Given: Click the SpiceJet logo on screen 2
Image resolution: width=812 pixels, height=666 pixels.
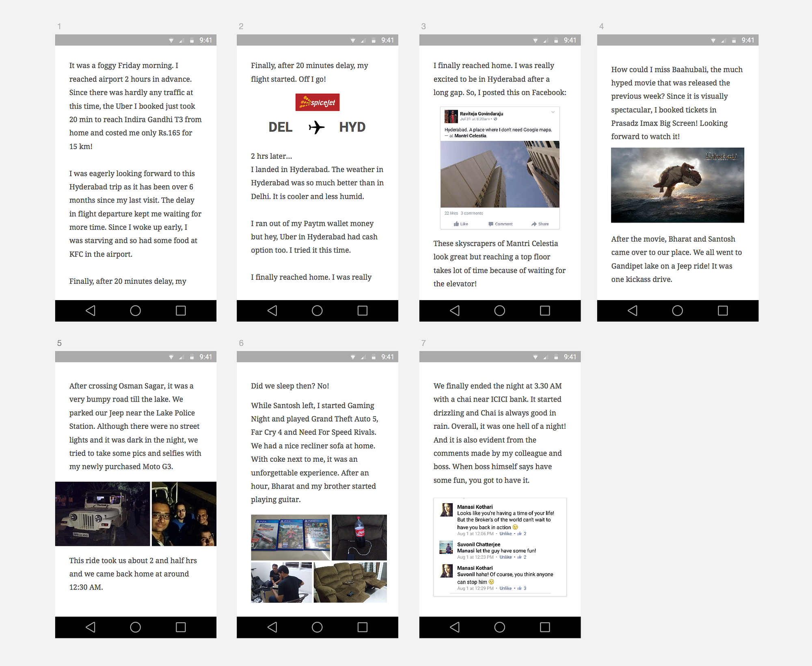Looking at the screenshot, I should (x=317, y=102).
